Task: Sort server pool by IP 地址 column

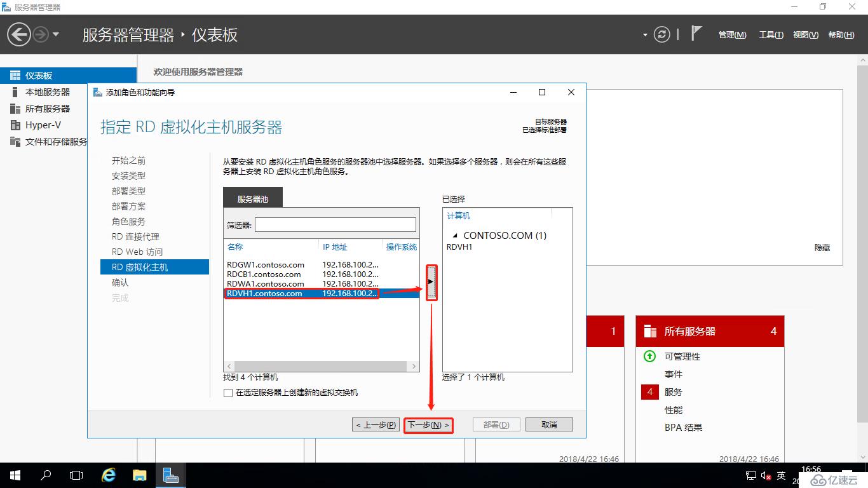Action: point(335,247)
